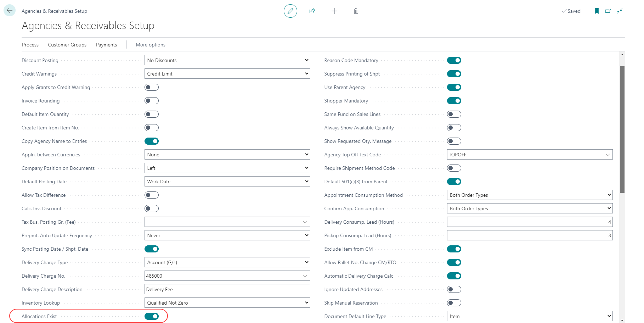This screenshot has height=323, width=644.
Task: Click the vertical scrollbar thumb
Action: click(x=622, y=129)
